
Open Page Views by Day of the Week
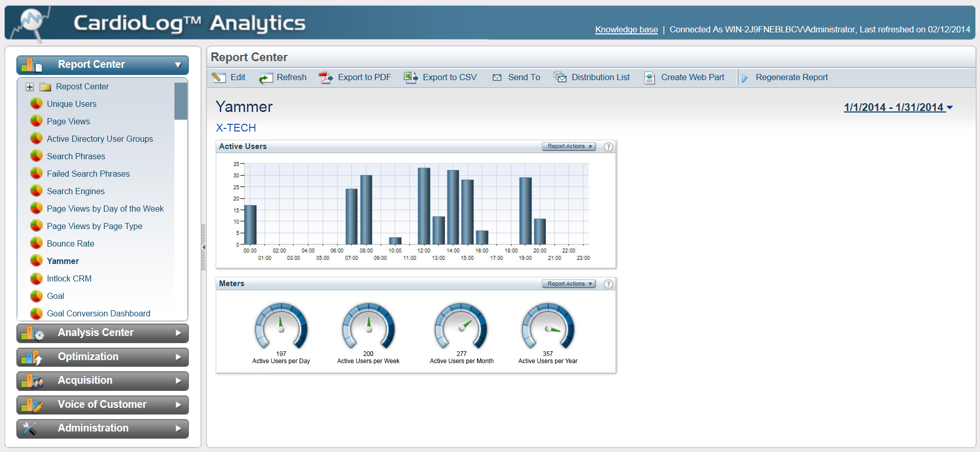coord(105,209)
